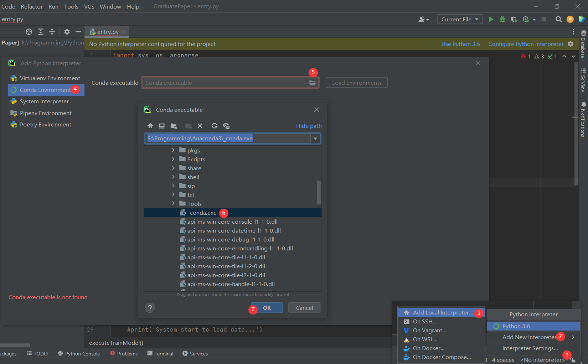
Task: Run current file with coverage
Action: (x=514, y=19)
